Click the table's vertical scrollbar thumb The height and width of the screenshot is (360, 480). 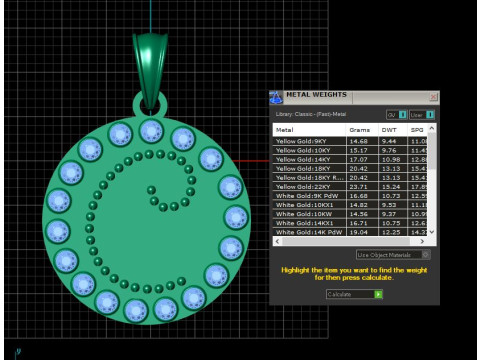tap(432, 151)
